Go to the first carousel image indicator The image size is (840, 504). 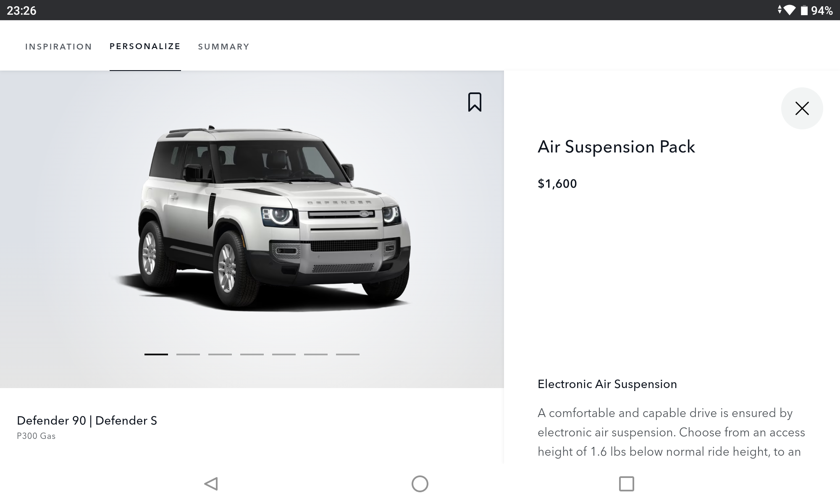pyautogui.click(x=156, y=354)
